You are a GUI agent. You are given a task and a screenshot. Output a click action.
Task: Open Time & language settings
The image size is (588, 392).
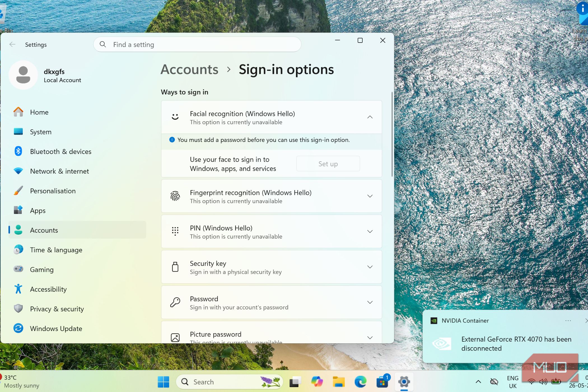(x=77, y=250)
